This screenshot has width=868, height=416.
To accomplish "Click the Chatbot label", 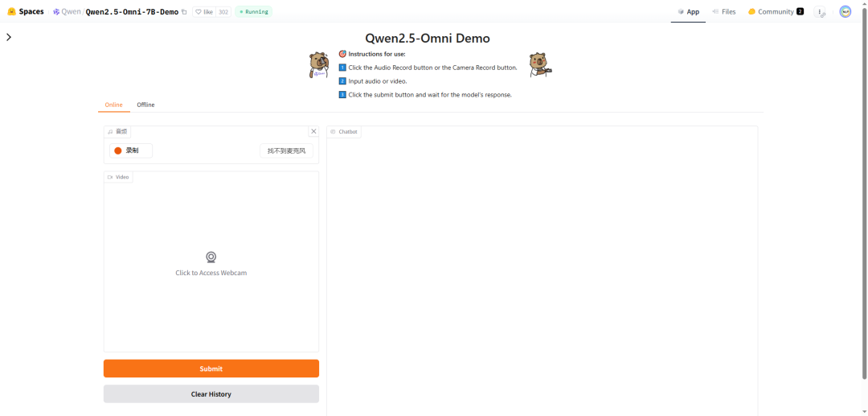I will (344, 132).
